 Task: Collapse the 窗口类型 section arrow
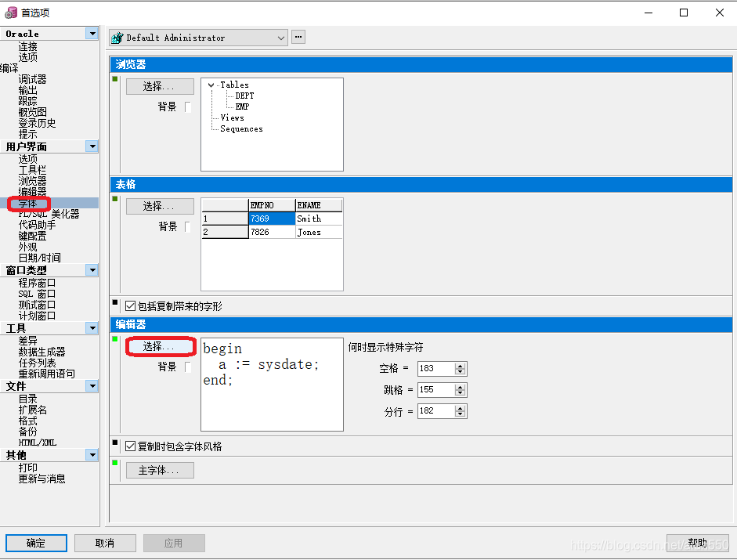tap(92, 270)
